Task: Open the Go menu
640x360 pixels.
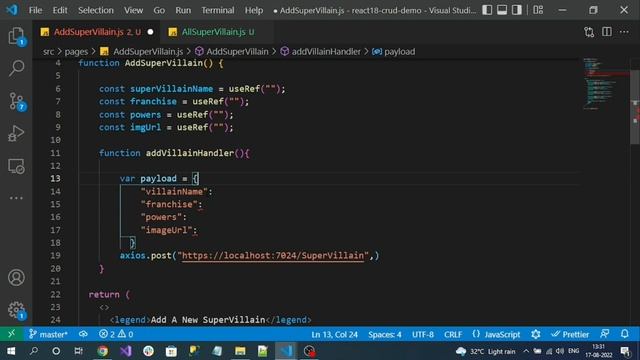Action: (x=159, y=10)
